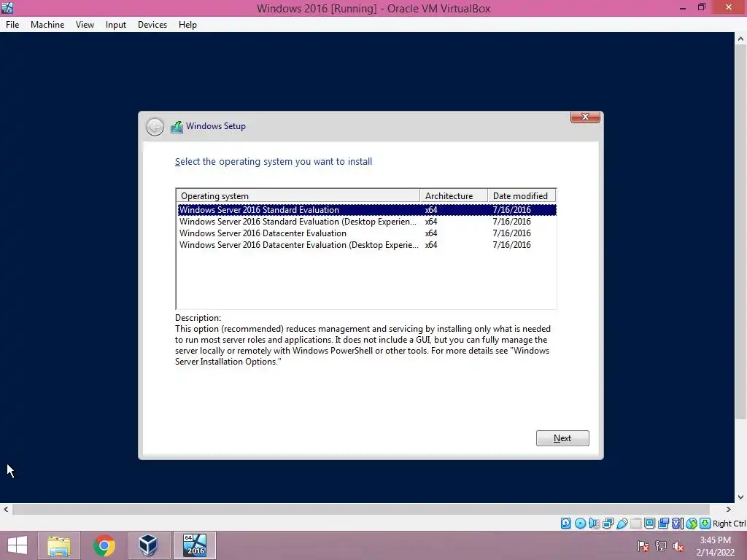Open the File menu
Image resolution: width=747 pixels, height=560 pixels.
[x=12, y=25]
